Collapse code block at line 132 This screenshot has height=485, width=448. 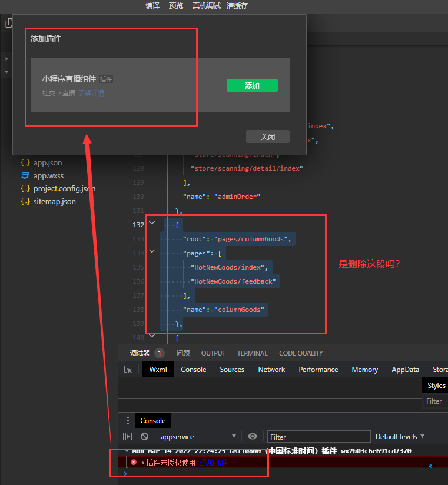(x=152, y=222)
